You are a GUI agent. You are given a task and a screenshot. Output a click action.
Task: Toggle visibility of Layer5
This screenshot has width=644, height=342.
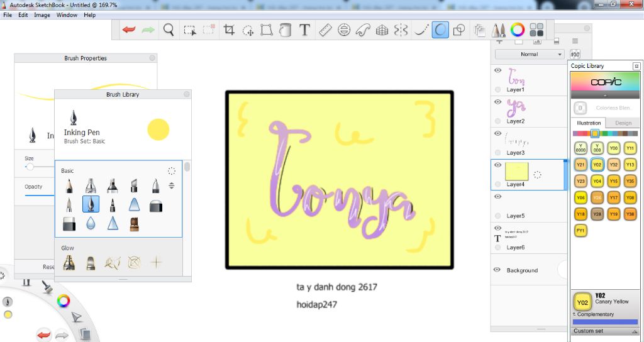point(498,197)
